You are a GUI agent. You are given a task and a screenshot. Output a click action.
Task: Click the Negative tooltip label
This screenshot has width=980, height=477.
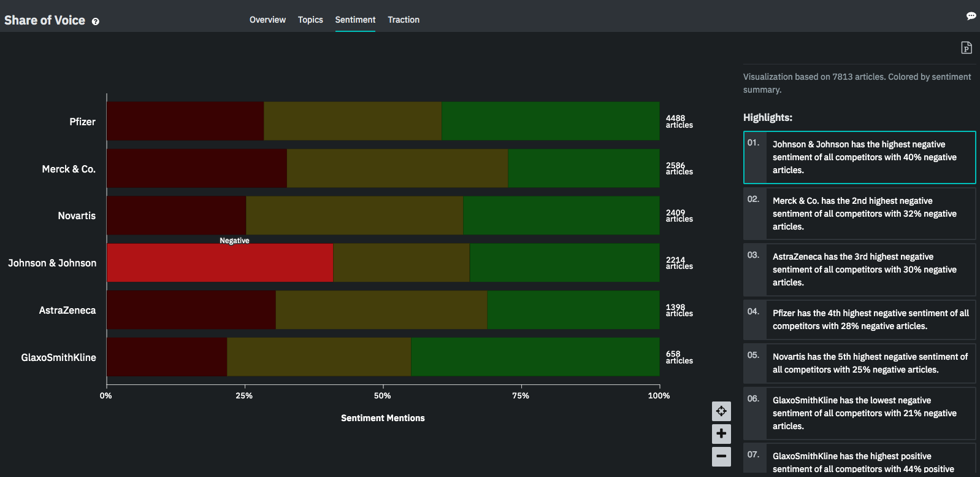[x=234, y=241]
